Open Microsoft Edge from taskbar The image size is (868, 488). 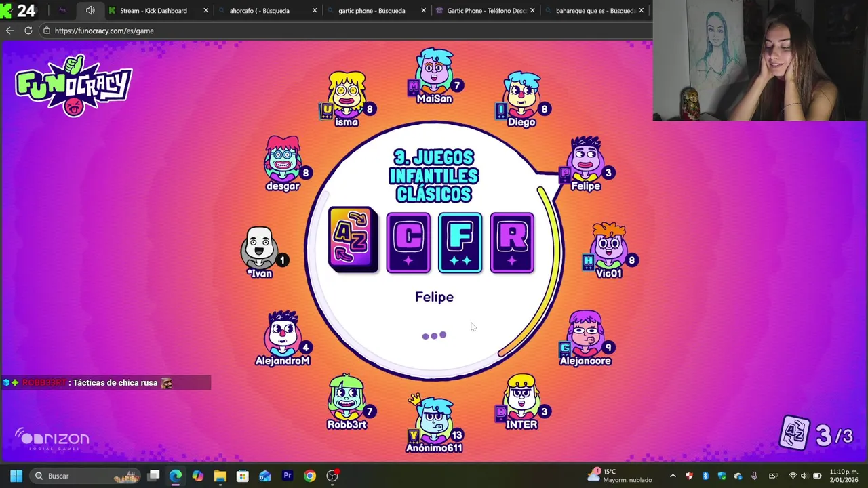[x=175, y=476]
